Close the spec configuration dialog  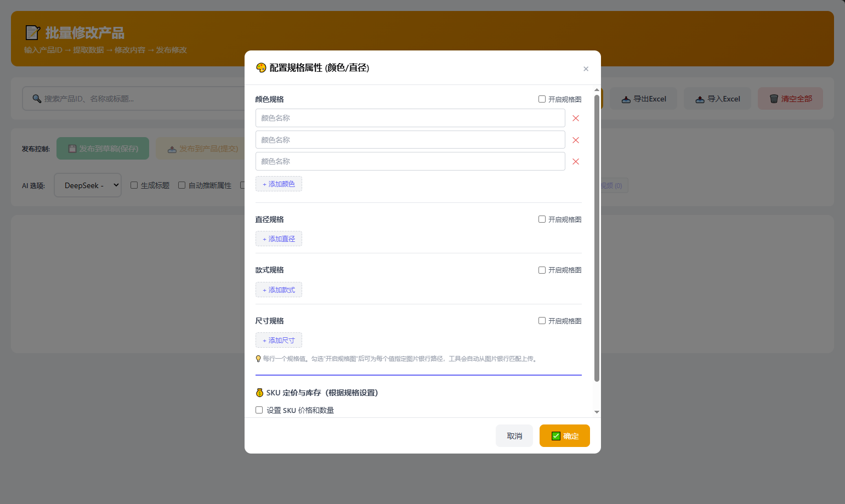(x=586, y=69)
